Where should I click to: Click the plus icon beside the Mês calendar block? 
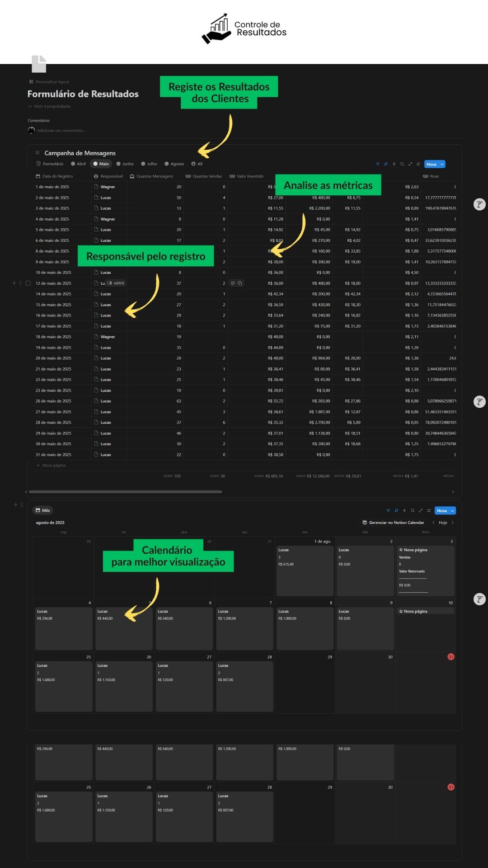(16, 505)
